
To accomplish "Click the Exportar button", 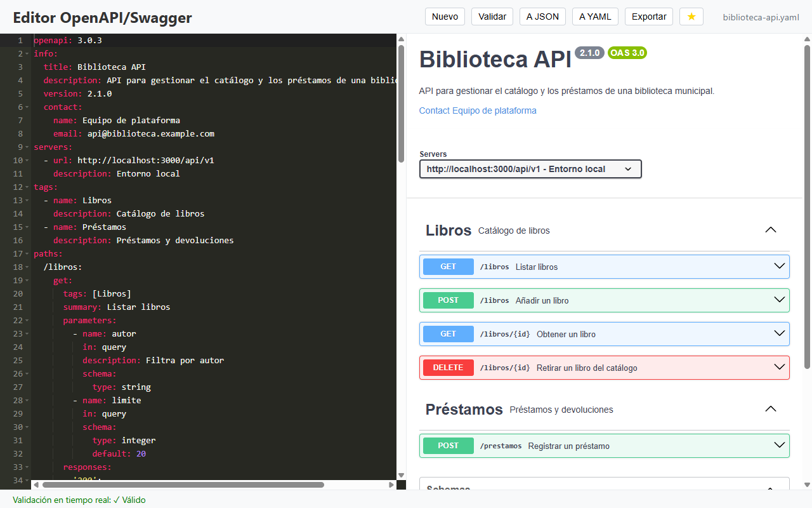I will [x=649, y=17].
